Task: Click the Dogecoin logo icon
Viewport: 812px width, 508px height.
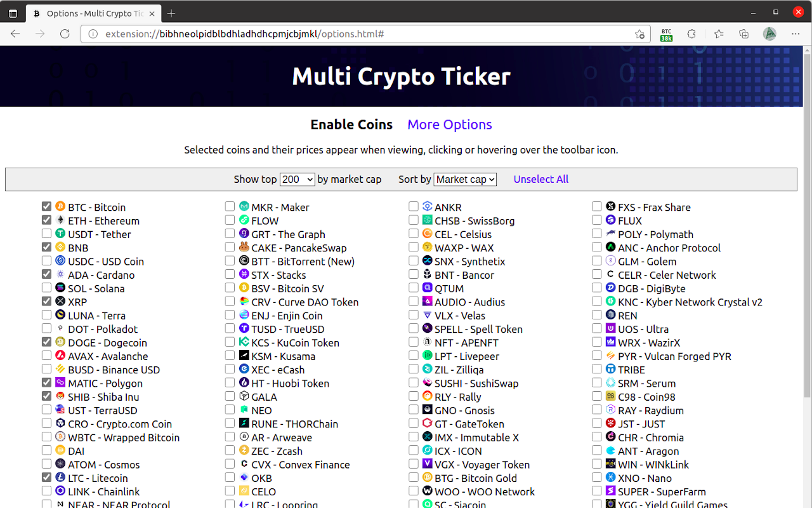Action: coord(60,342)
